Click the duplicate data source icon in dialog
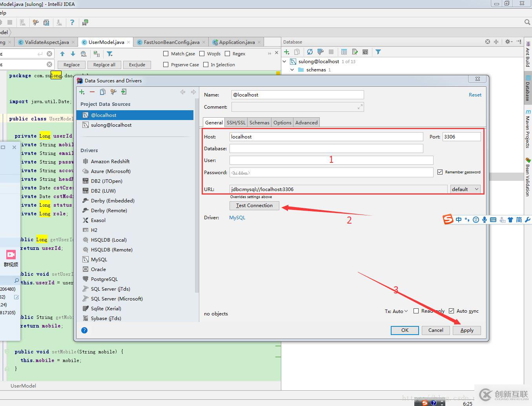532x406 pixels. point(103,92)
